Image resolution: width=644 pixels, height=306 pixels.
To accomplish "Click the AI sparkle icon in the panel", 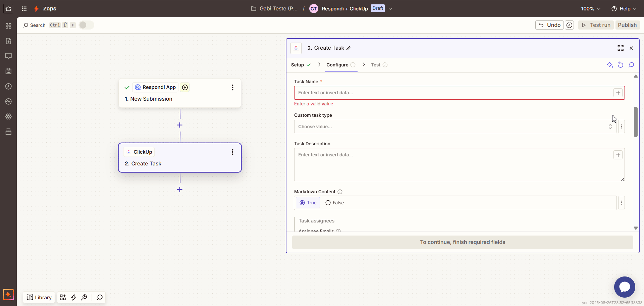I will tap(610, 65).
